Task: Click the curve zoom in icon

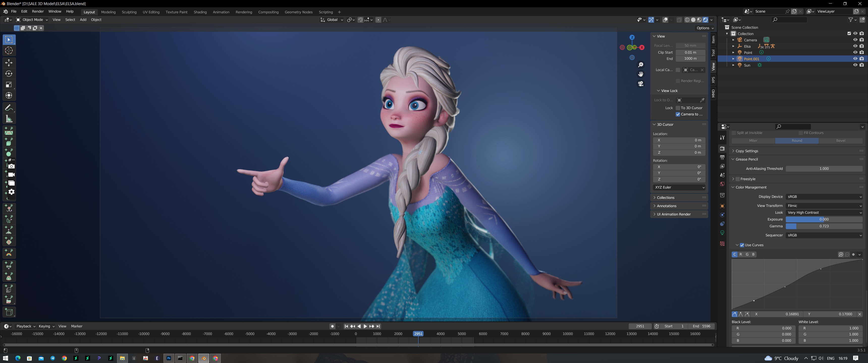Action: click(841, 255)
